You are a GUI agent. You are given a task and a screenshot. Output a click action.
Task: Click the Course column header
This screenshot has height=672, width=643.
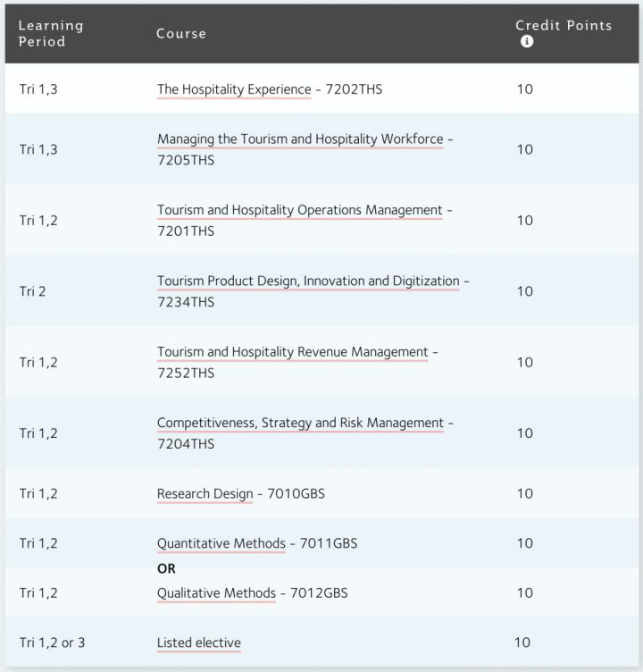(x=180, y=34)
